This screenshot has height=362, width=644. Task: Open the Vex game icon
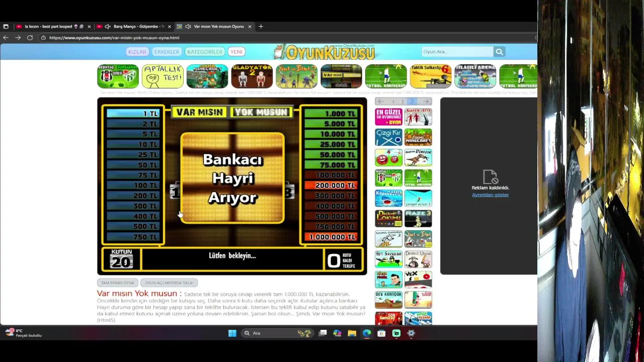pyautogui.click(x=418, y=280)
